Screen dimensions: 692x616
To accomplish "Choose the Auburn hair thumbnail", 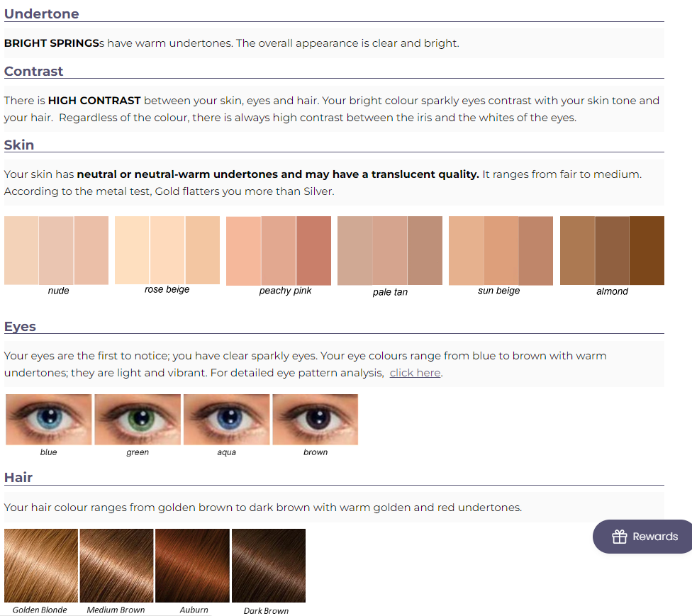I will [x=192, y=566].
